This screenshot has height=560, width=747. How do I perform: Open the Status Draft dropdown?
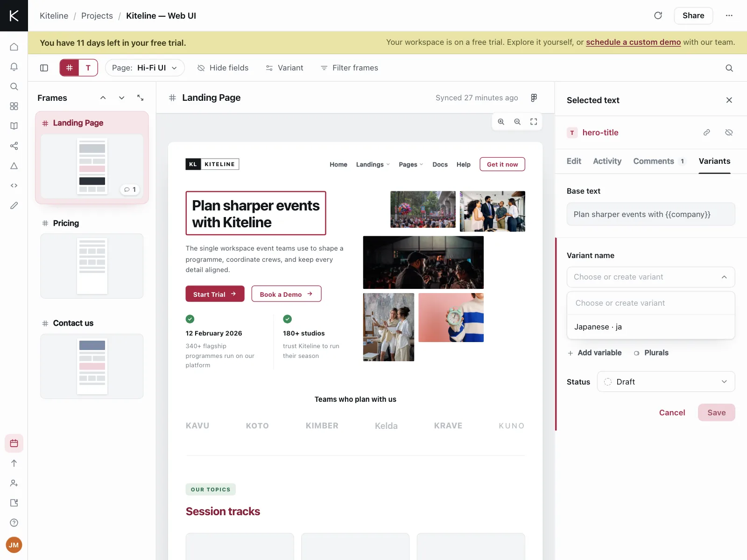pyautogui.click(x=666, y=382)
